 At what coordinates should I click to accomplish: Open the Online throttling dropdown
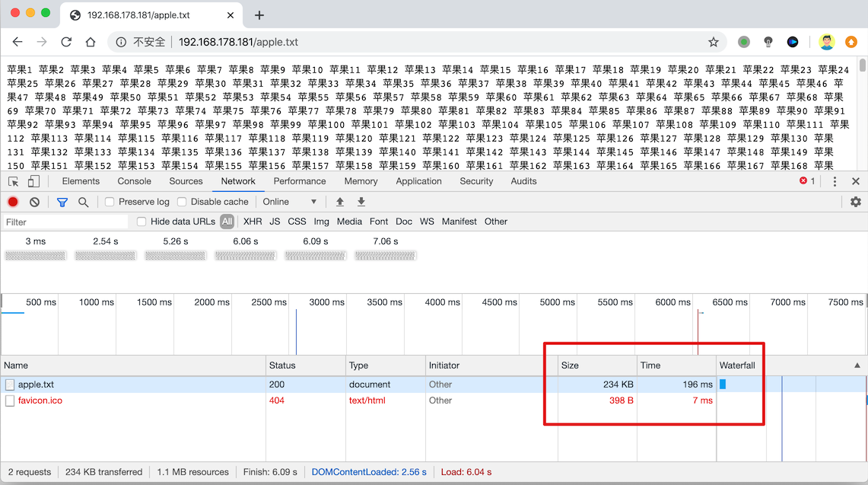tap(290, 202)
